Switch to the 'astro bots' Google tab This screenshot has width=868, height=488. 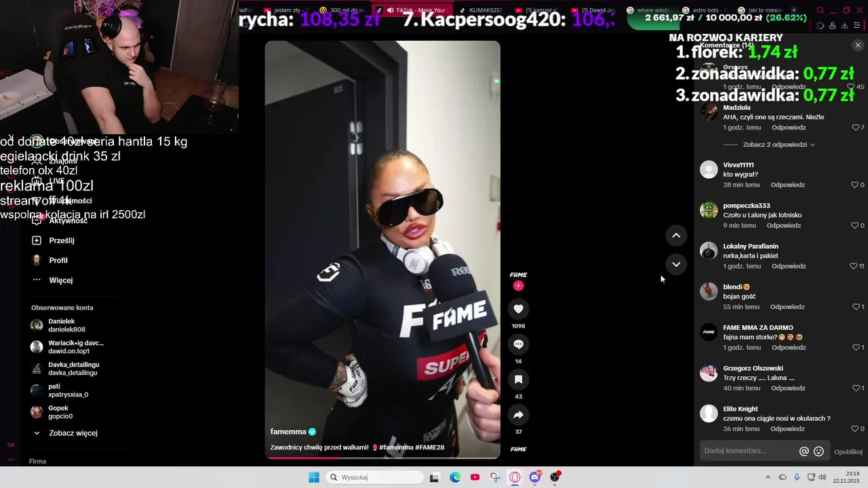coord(705,10)
